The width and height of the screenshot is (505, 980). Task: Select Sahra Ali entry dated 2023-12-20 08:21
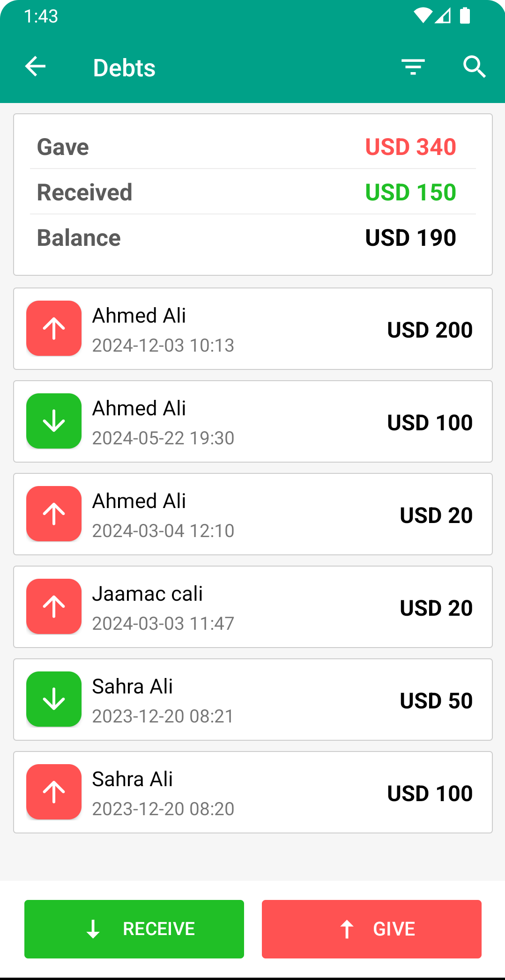click(253, 700)
